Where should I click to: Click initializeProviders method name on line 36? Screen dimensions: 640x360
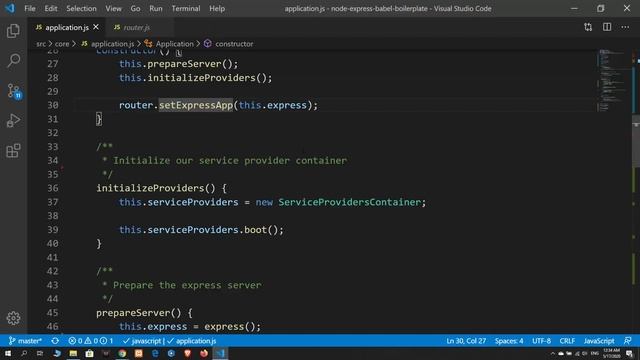(x=150, y=188)
